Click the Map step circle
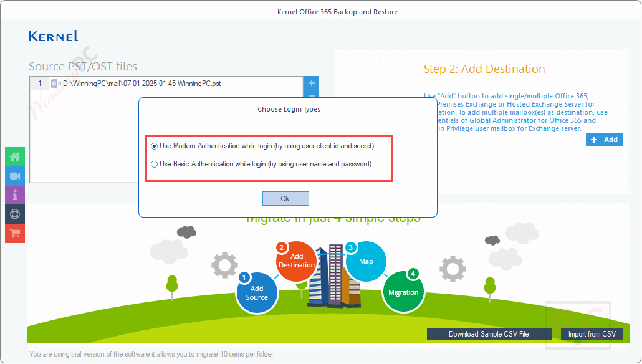The width and height of the screenshot is (642, 364). (x=367, y=262)
